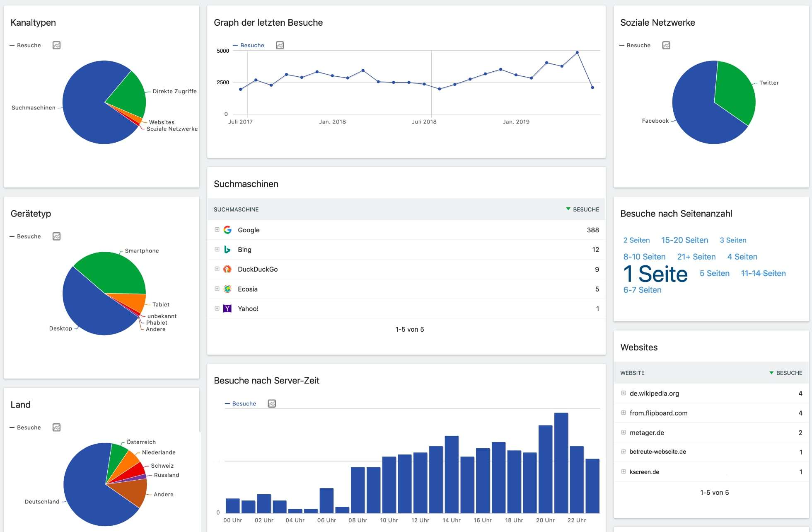This screenshot has height=532, width=812.
Task: Toggle Besuche legend in Gerätetyp widget
Action: [x=25, y=236]
